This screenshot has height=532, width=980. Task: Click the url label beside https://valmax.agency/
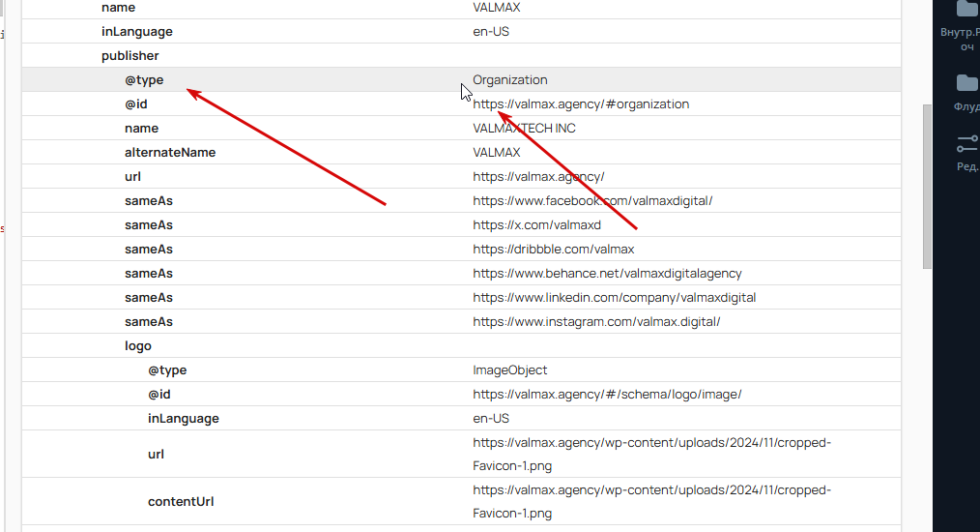click(132, 176)
